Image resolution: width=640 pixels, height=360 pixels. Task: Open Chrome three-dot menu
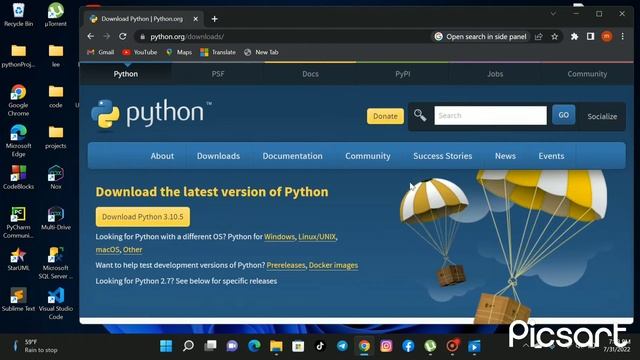click(622, 36)
